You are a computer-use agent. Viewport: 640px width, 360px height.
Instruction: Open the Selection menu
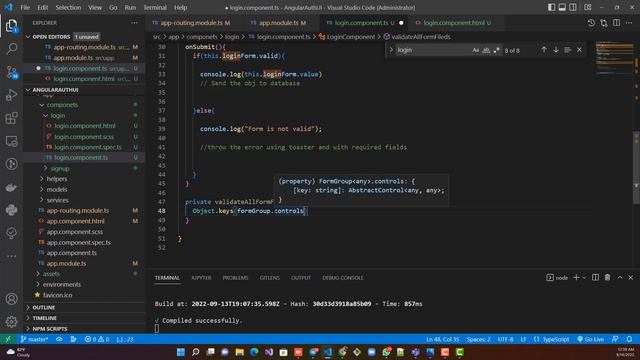(68, 7)
